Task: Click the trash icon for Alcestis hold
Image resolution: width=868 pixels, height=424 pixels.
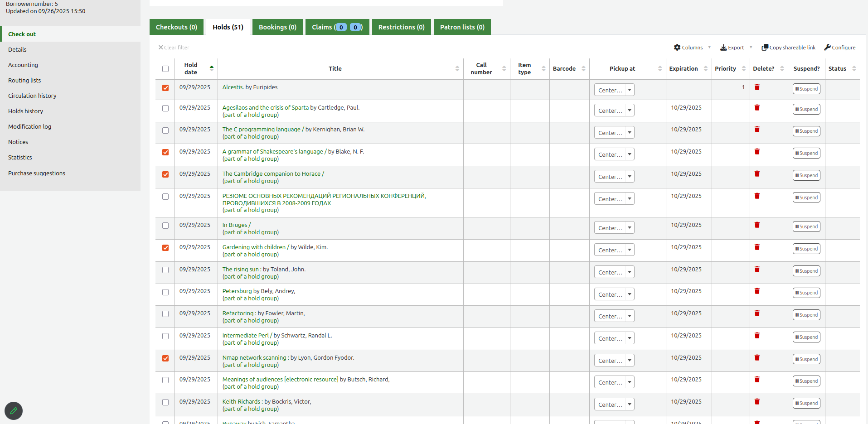Action: point(757,87)
